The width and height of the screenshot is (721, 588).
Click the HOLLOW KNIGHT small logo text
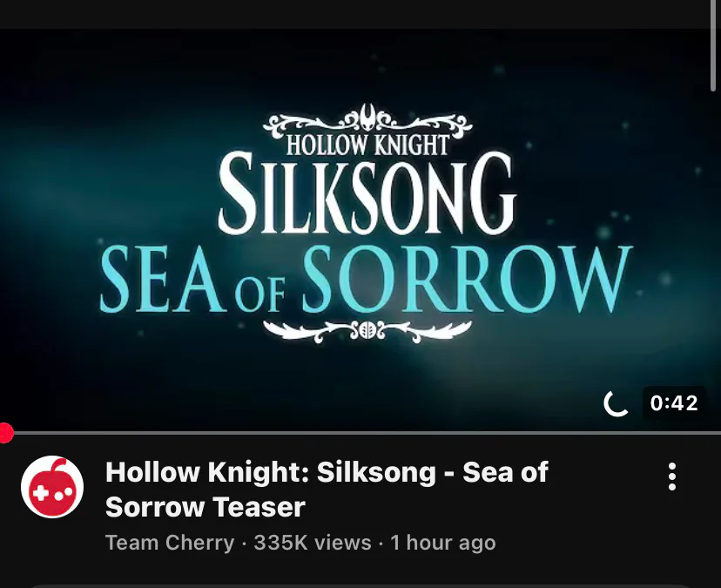367,145
